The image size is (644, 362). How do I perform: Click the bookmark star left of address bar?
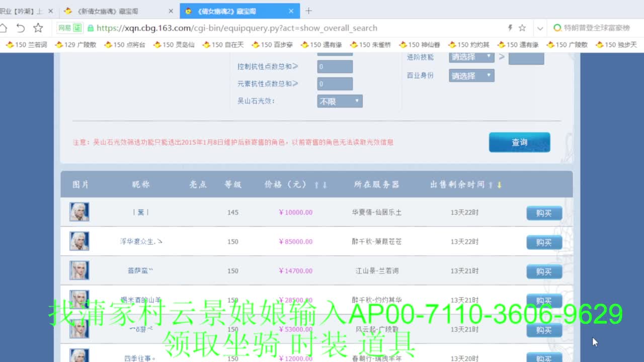[38, 28]
